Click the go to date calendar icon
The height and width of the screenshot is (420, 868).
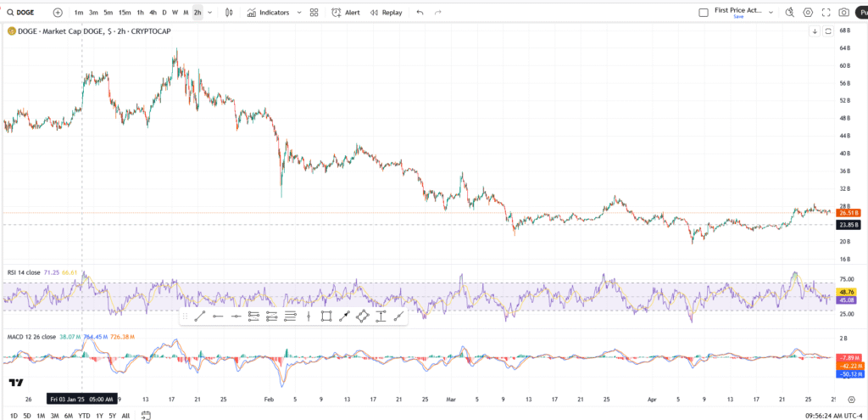coord(146,416)
